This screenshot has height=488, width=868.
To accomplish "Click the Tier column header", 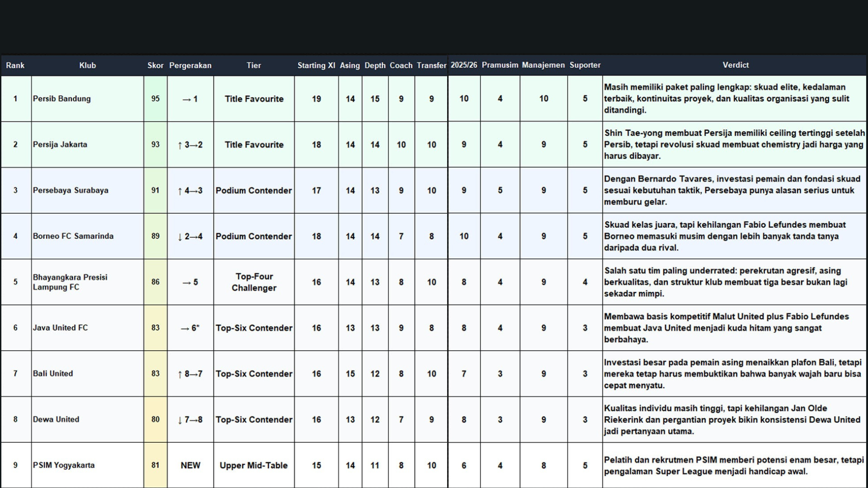I will click(x=254, y=66).
